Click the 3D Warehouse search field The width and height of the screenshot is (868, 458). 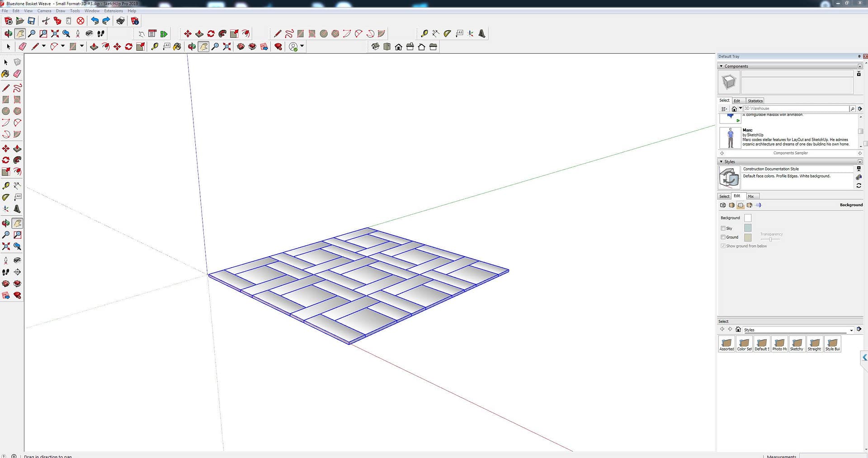pyautogui.click(x=796, y=109)
